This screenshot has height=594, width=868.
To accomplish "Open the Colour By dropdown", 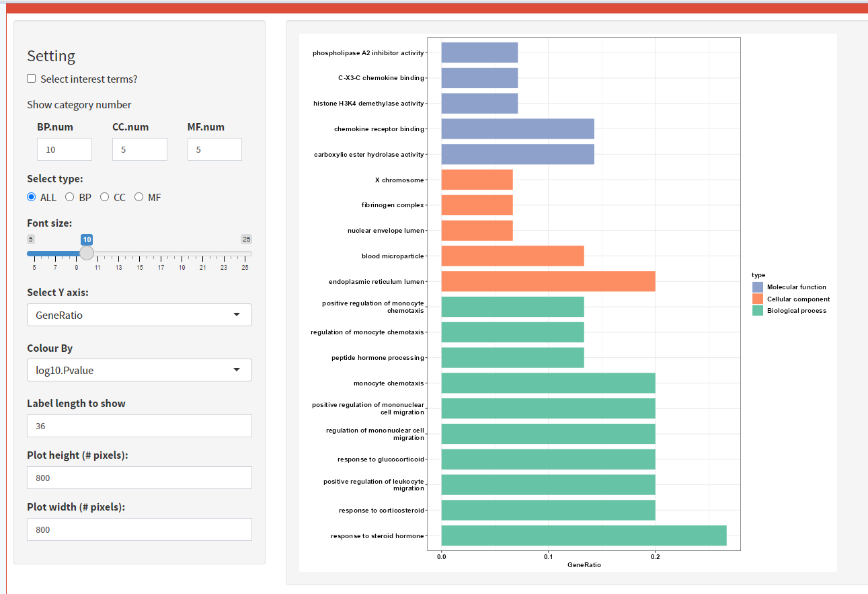I will click(139, 370).
